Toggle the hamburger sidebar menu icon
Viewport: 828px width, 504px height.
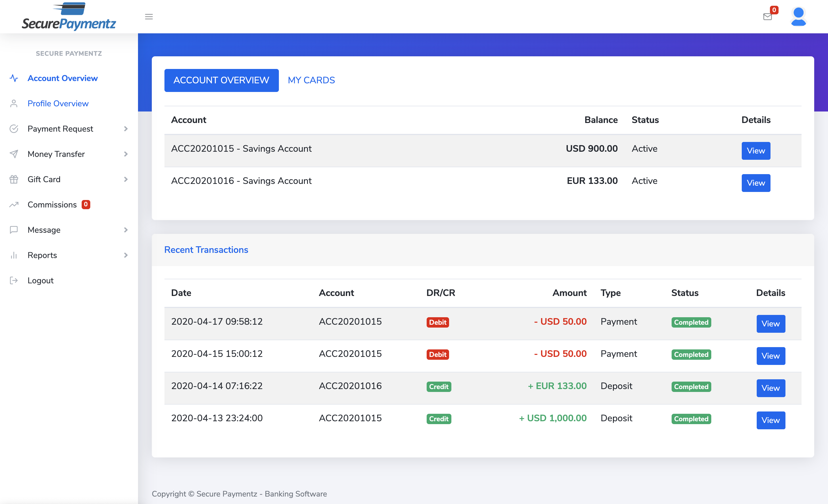point(149,16)
